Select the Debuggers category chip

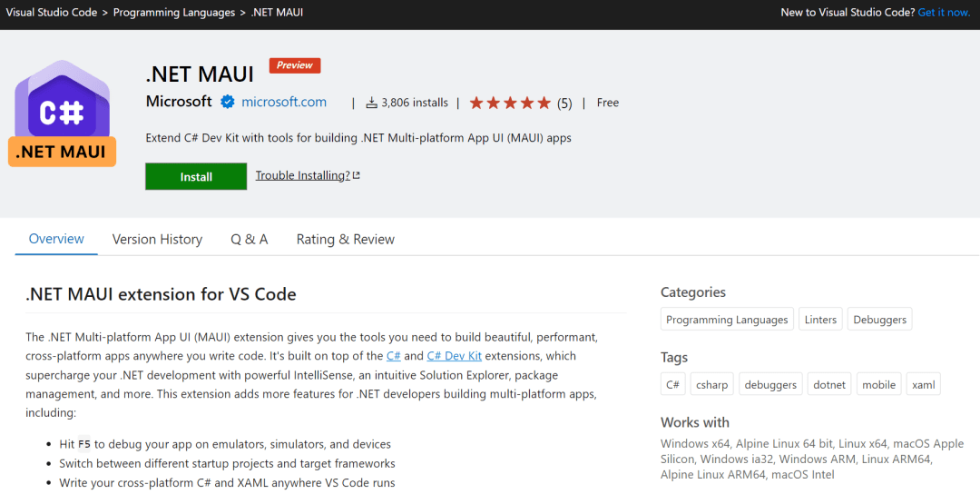coord(879,320)
